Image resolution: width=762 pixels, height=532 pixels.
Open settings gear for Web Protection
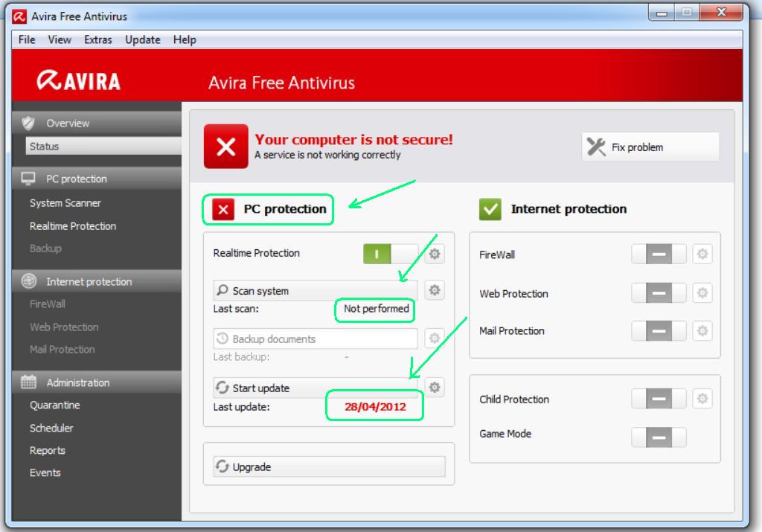[x=702, y=293]
